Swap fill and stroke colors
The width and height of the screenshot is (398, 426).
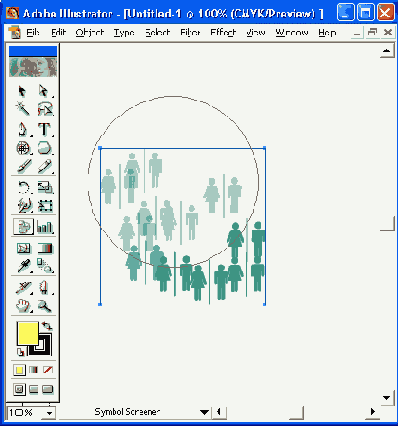[x=47, y=326]
